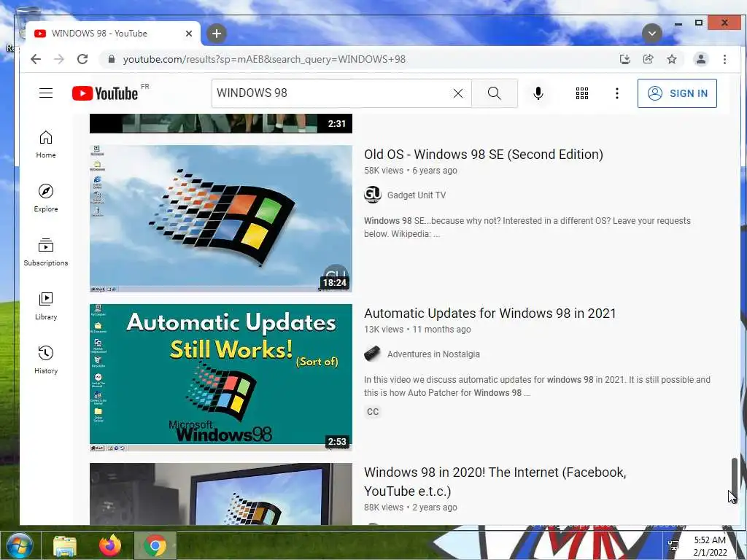The image size is (747, 560).
Task: Open the Gadget Unit TV channel avatar
Action: pos(373,195)
